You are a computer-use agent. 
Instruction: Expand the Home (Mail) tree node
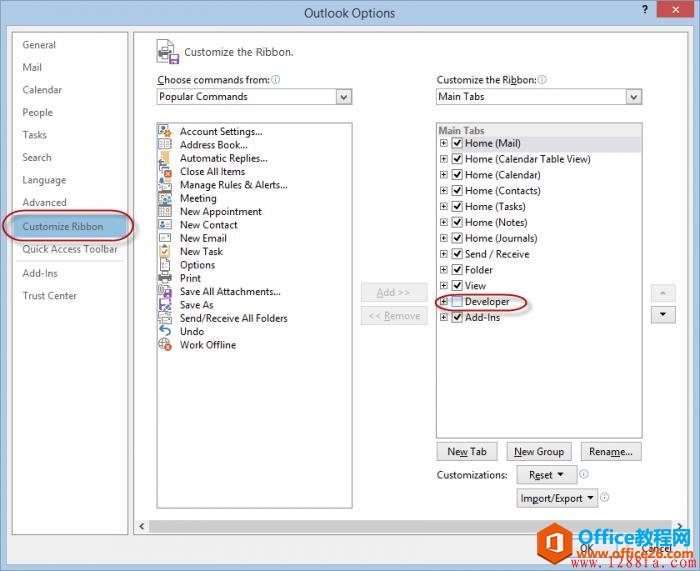444,143
